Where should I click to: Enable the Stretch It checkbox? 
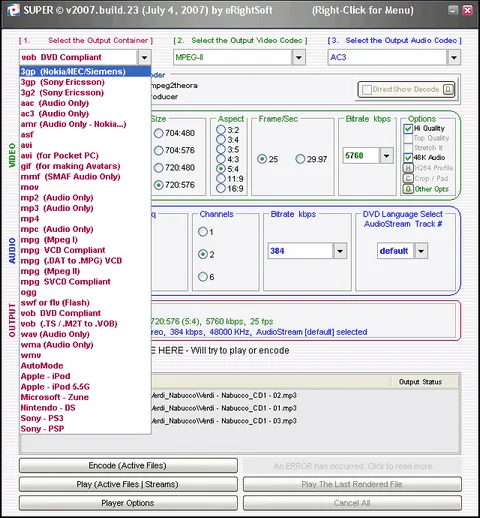coord(408,148)
